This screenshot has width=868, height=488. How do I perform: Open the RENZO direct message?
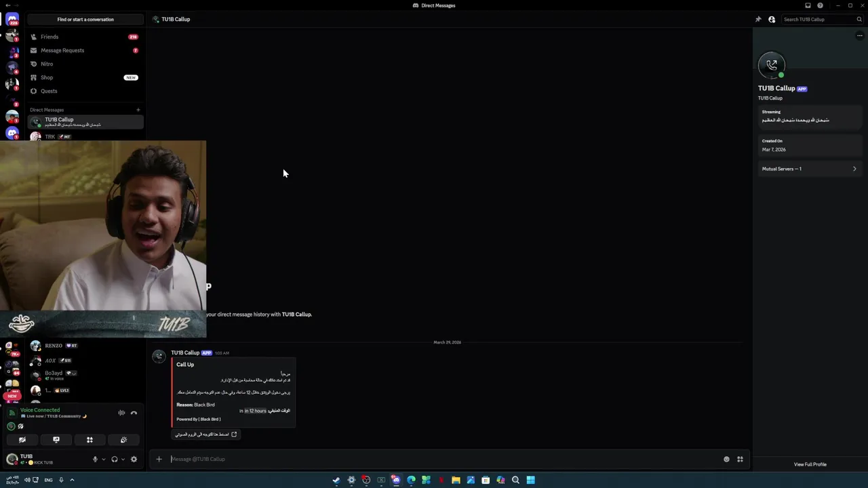point(85,346)
